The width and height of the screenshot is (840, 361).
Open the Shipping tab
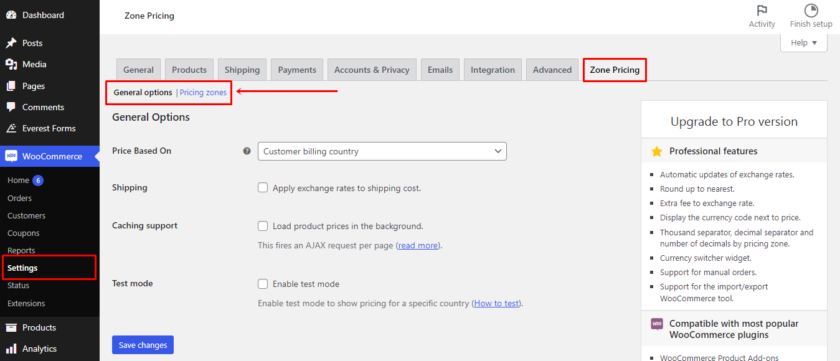pyautogui.click(x=242, y=70)
